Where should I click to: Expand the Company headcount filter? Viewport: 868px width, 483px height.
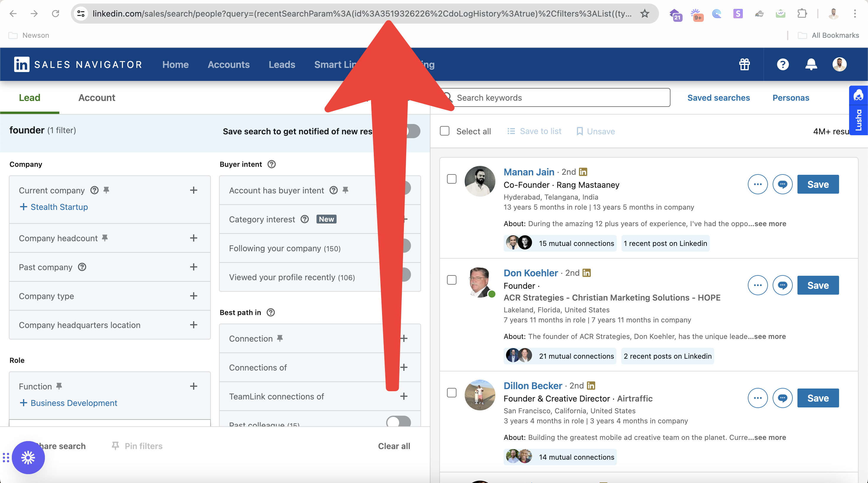(193, 238)
